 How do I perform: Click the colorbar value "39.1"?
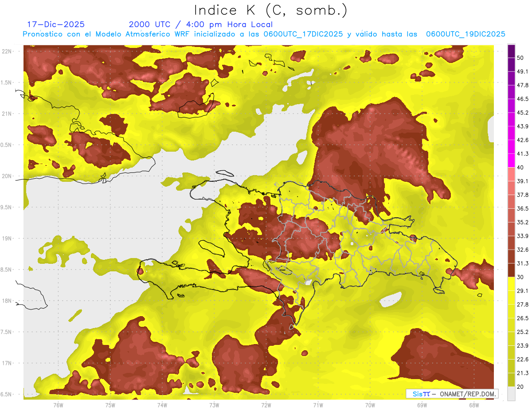523,181
